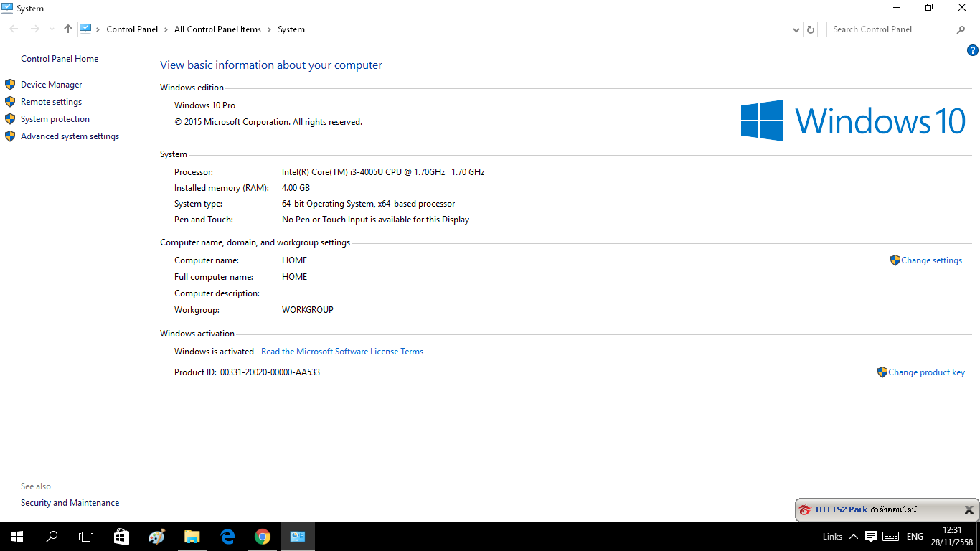Launch Paint from the taskbar
Viewport: 980px width, 551px height.
click(x=156, y=537)
